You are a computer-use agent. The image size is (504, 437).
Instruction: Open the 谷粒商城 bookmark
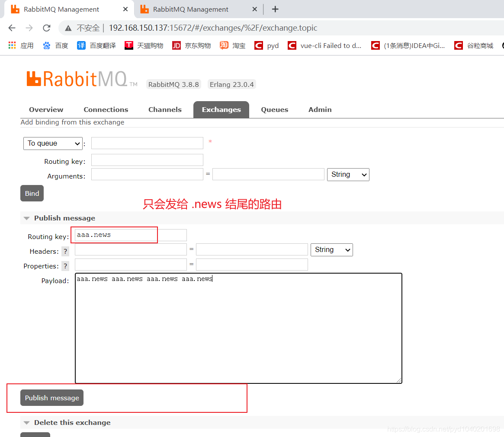coord(473,45)
